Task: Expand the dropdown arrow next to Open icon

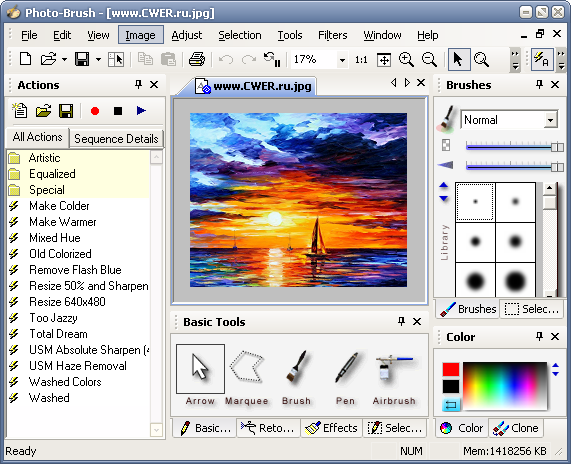Action: [64, 59]
